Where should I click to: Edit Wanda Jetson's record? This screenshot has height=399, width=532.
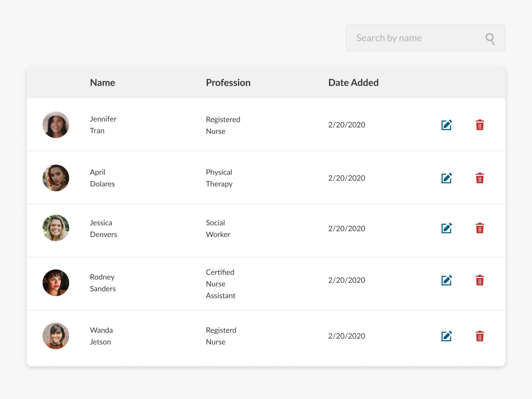pyautogui.click(x=447, y=336)
